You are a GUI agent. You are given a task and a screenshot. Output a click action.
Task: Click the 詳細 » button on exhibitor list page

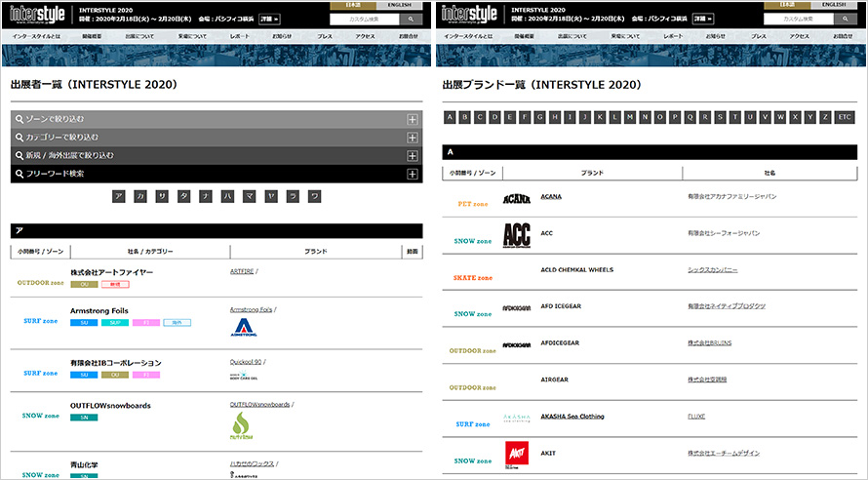click(x=269, y=19)
